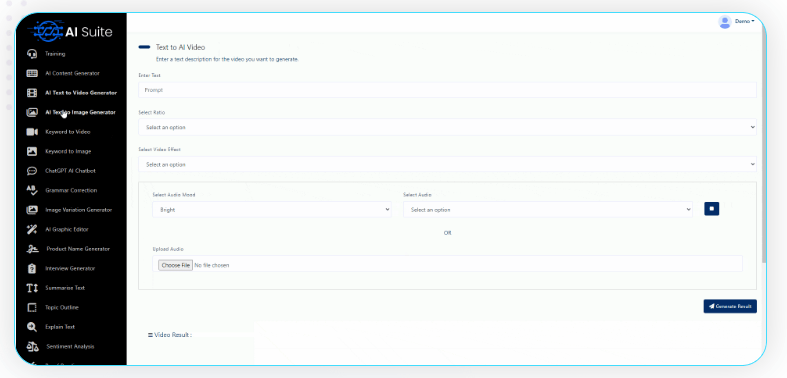
Task: Open Grammar Correction tool
Action: pyautogui.click(x=71, y=190)
